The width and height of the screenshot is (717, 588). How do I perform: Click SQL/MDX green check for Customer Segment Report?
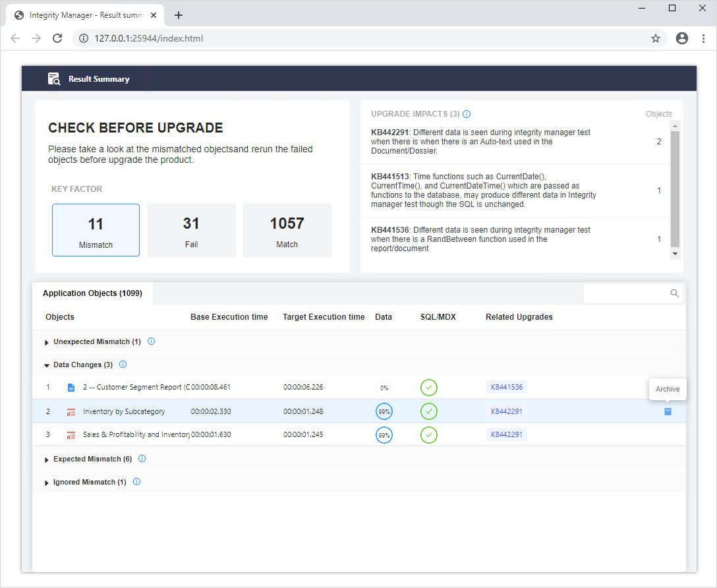tap(429, 388)
